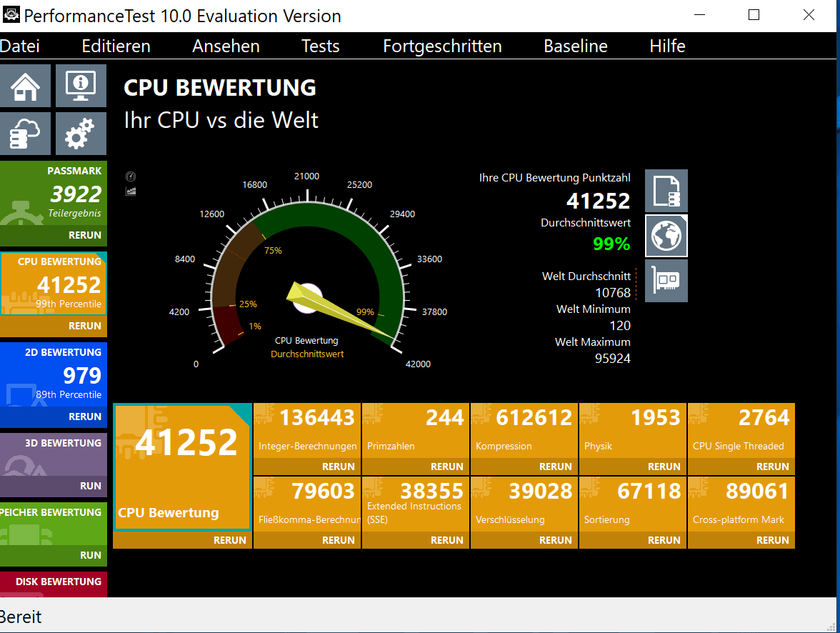
Task: Click the Sortierung 67118 result tile
Action: click(633, 504)
